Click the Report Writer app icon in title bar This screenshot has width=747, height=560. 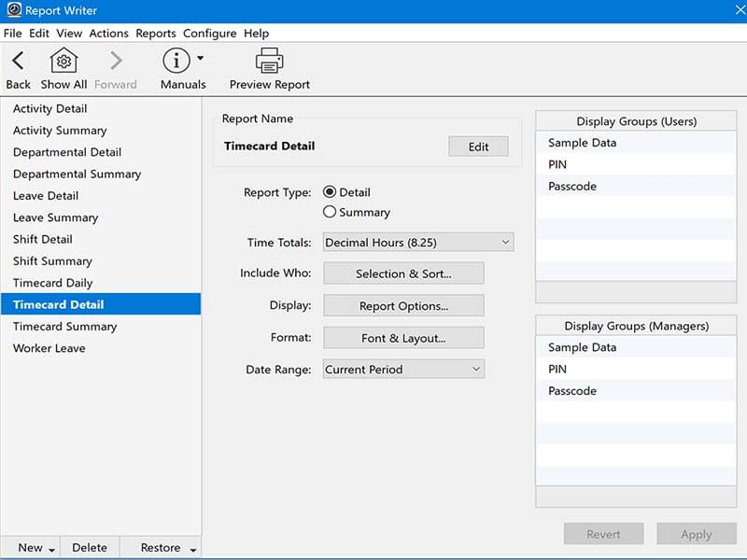[12, 11]
